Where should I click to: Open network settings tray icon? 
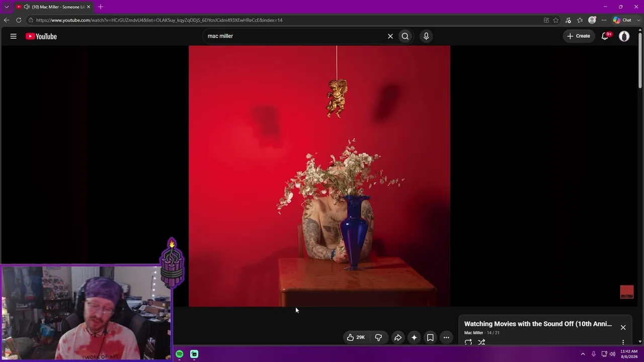click(604, 354)
